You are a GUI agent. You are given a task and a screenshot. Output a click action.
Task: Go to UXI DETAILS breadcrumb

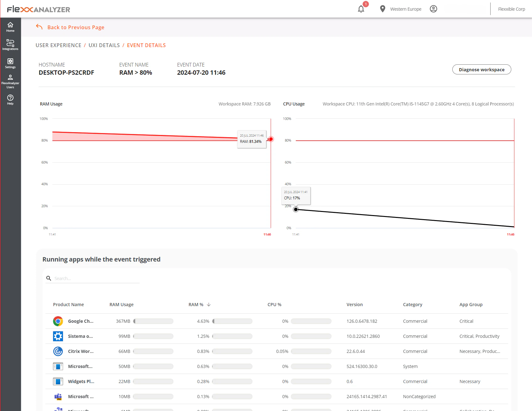point(104,45)
